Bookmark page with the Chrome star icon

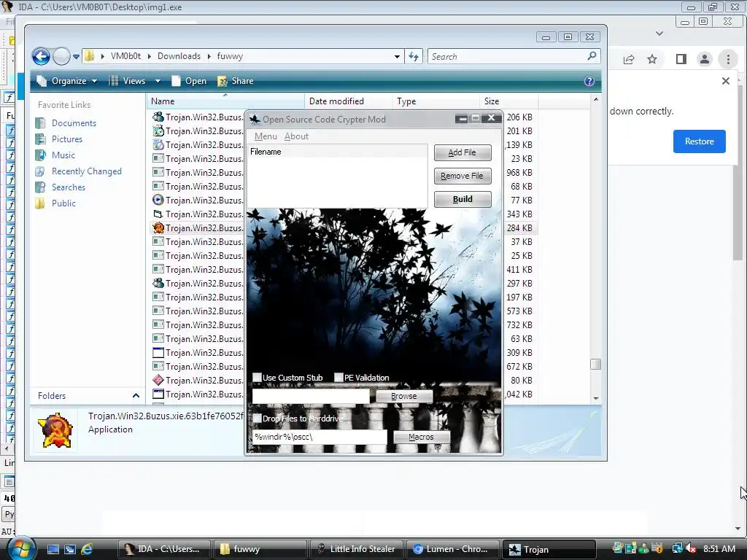point(652,59)
